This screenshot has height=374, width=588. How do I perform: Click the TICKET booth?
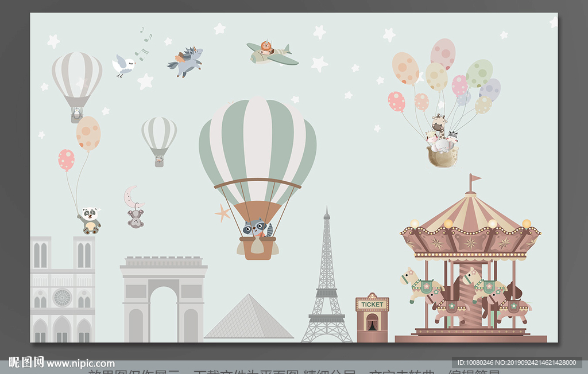click(372, 317)
